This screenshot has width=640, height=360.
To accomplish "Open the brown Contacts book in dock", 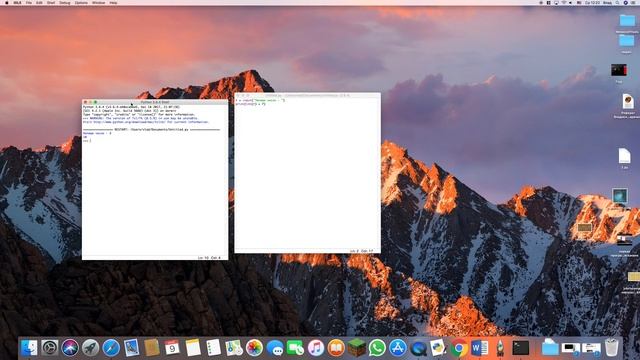I will [151, 348].
